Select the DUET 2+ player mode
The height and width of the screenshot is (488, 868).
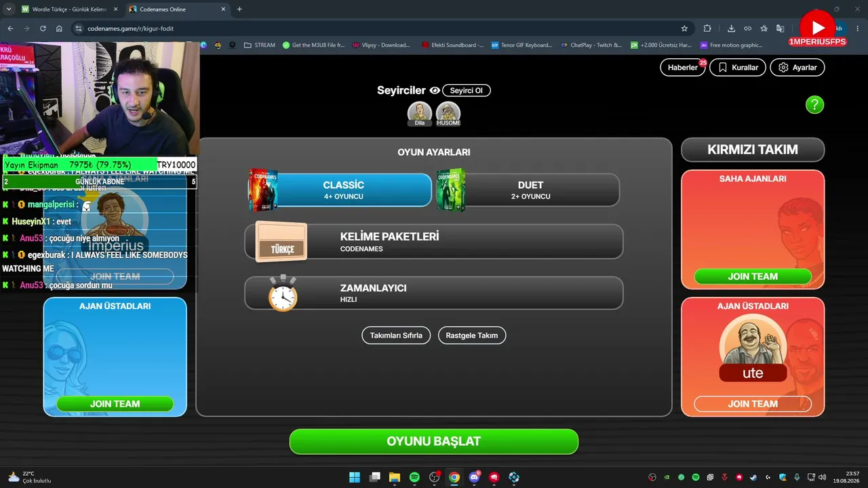(530, 190)
